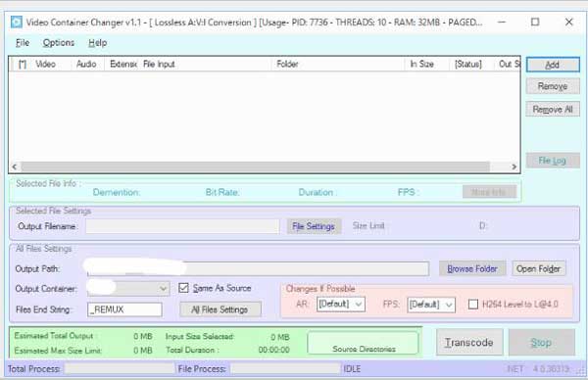Click the Output Path field
This screenshot has width=588, height=380.
[x=258, y=268]
